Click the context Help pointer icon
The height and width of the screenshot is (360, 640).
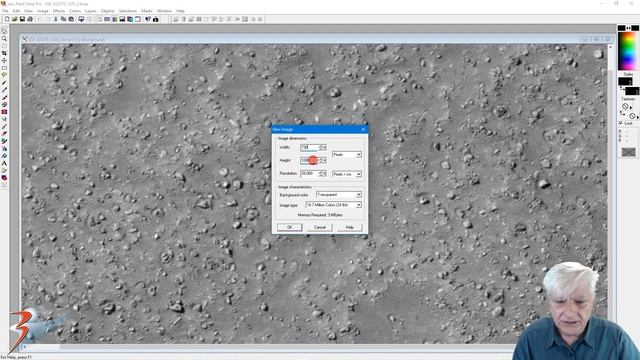point(148,19)
